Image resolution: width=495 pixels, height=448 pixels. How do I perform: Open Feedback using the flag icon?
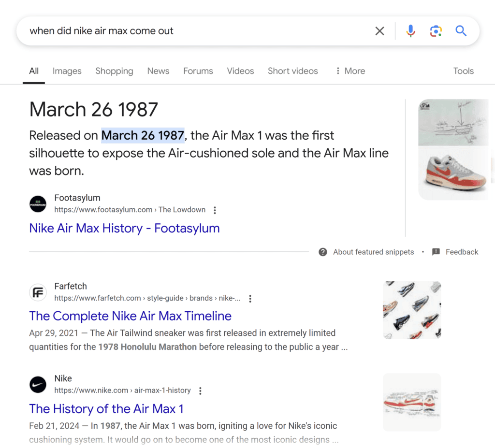(x=437, y=252)
